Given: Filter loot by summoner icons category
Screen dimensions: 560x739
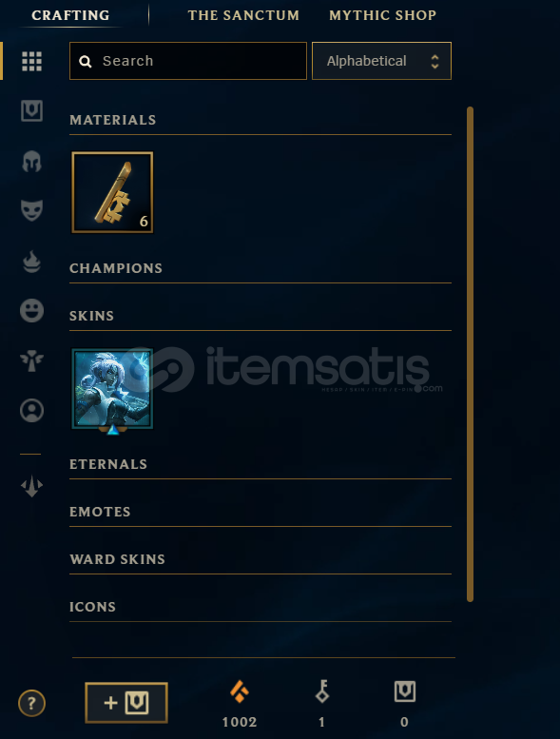Looking at the screenshot, I should click(31, 410).
